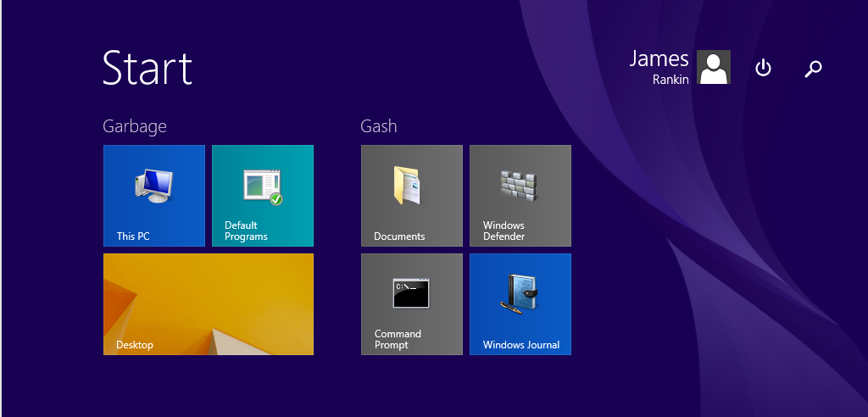Viewport: 868px width, 417px height.
Task: Click the user account picture
Action: pos(713,67)
